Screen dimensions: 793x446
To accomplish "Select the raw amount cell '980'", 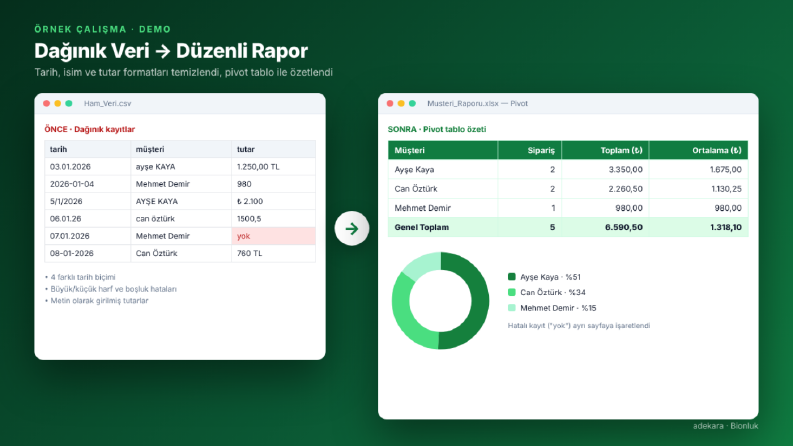I will pyautogui.click(x=274, y=184).
